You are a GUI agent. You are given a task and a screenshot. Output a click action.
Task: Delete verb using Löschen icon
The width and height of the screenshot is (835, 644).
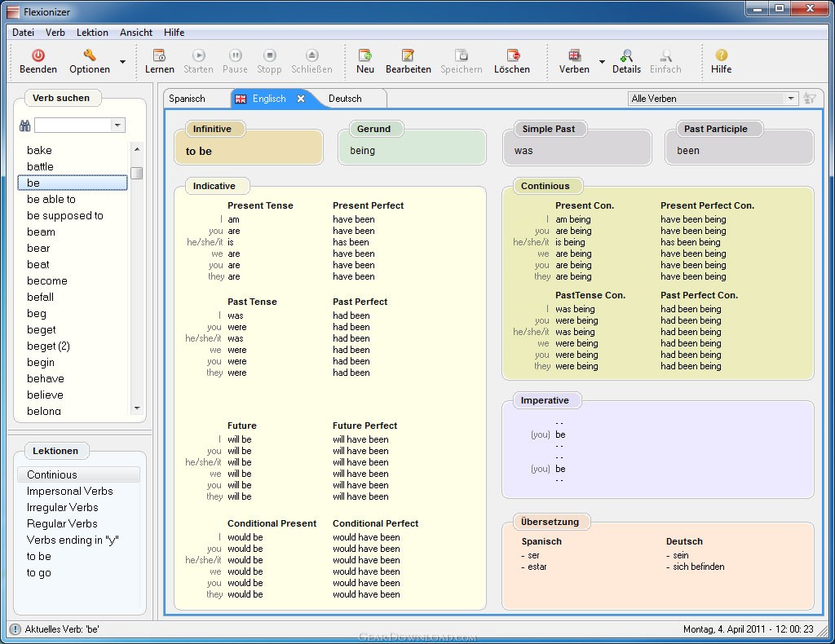click(x=512, y=55)
